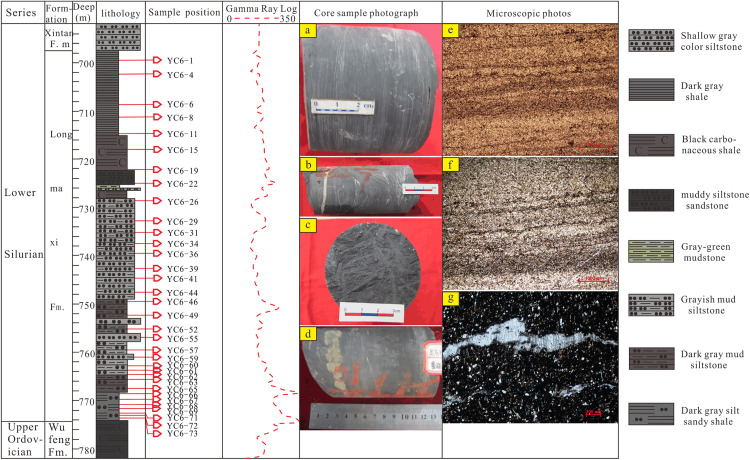Select the muddy siltstone sandstone legend box

651,200
